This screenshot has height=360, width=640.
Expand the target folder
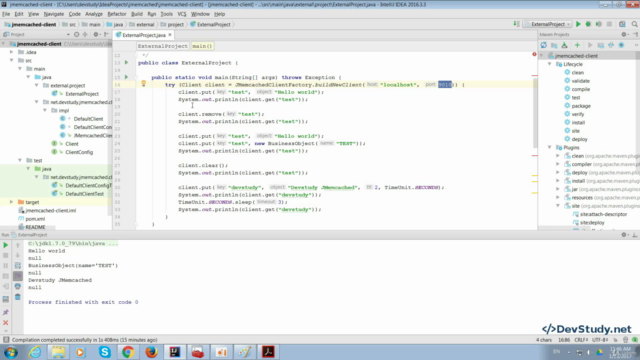coord(11,202)
